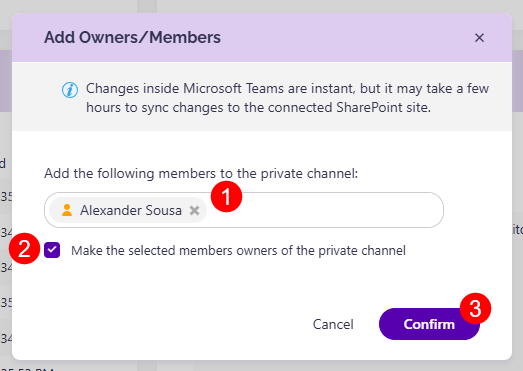Click the blue info icon

pyautogui.click(x=70, y=90)
